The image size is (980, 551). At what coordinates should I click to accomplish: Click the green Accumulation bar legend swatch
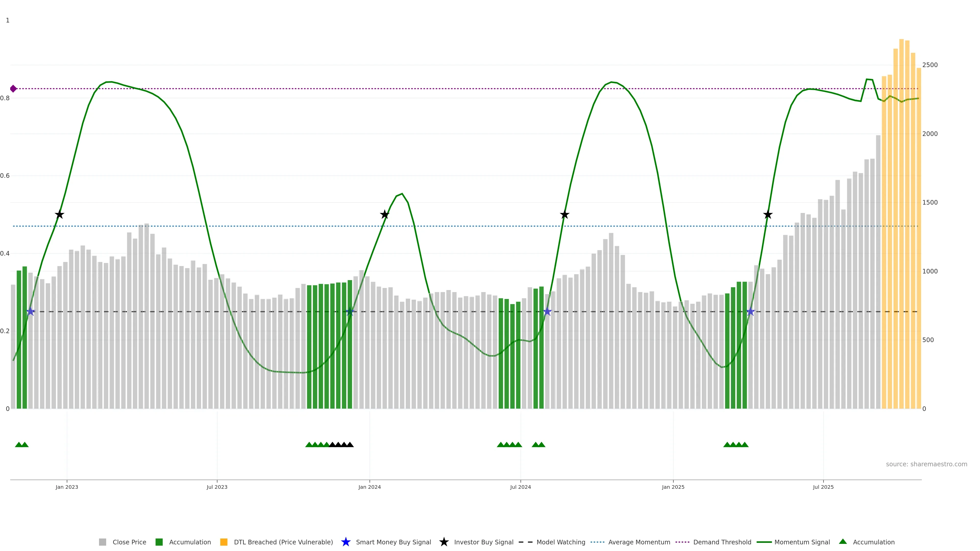pos(159,542)
